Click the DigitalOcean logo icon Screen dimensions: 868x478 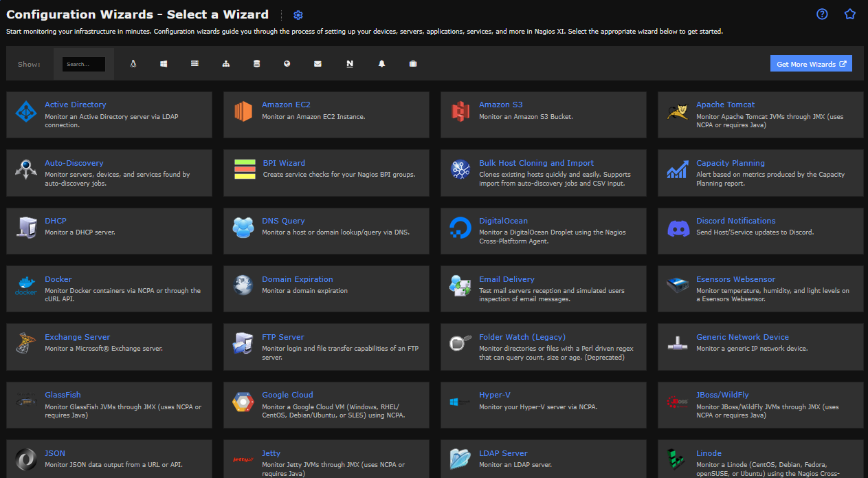coord(460,228)
